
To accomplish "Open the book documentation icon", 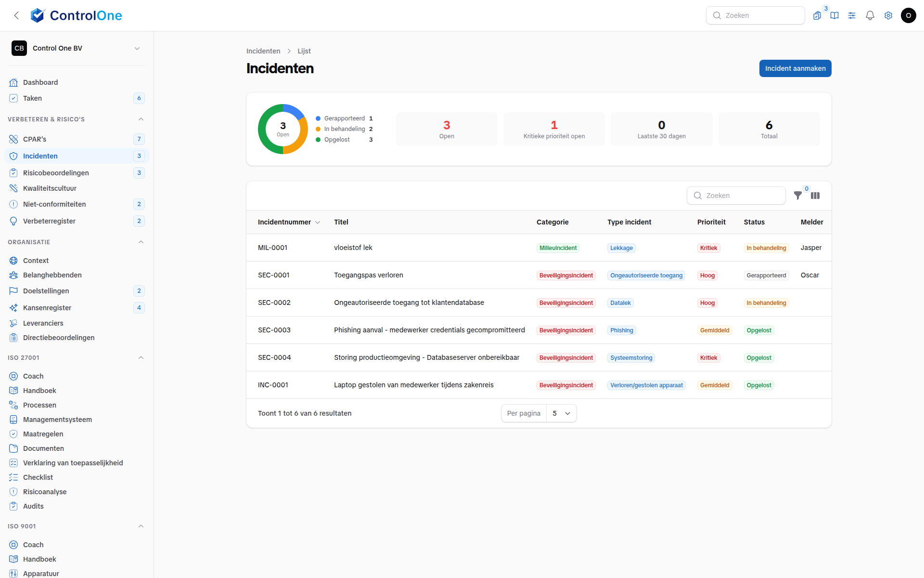I will 834,15.
